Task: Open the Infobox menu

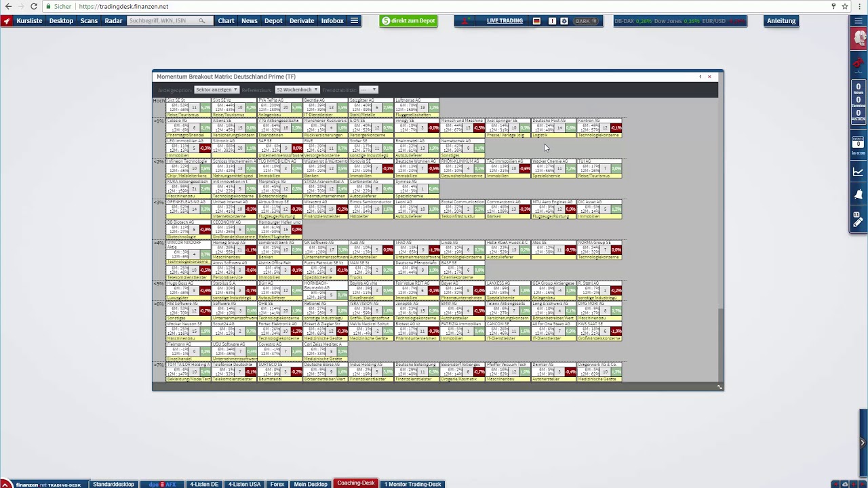Action: 332,21
